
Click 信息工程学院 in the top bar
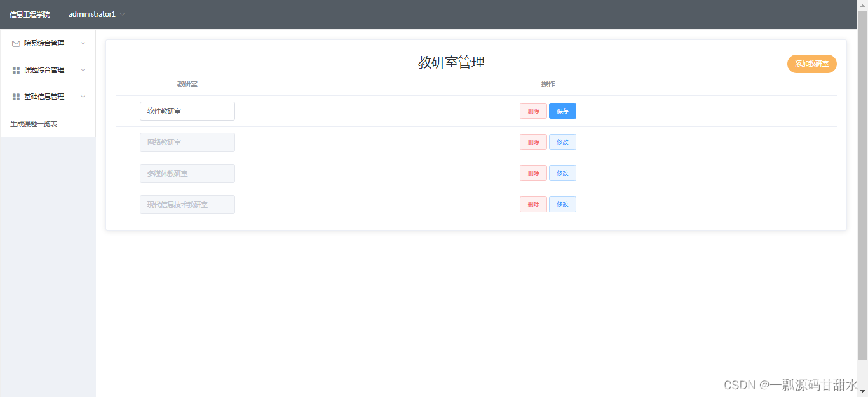(29, 14)
